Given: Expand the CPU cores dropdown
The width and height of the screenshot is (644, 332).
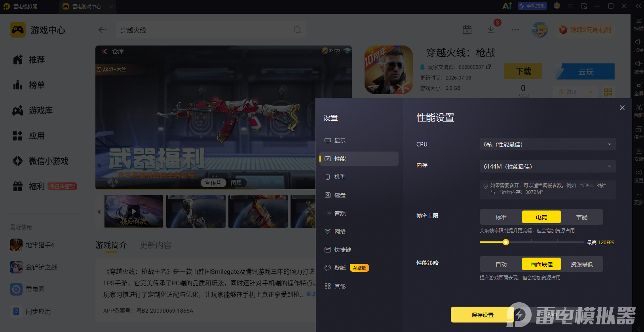Looking at the screenshot, I should point(548,144).
